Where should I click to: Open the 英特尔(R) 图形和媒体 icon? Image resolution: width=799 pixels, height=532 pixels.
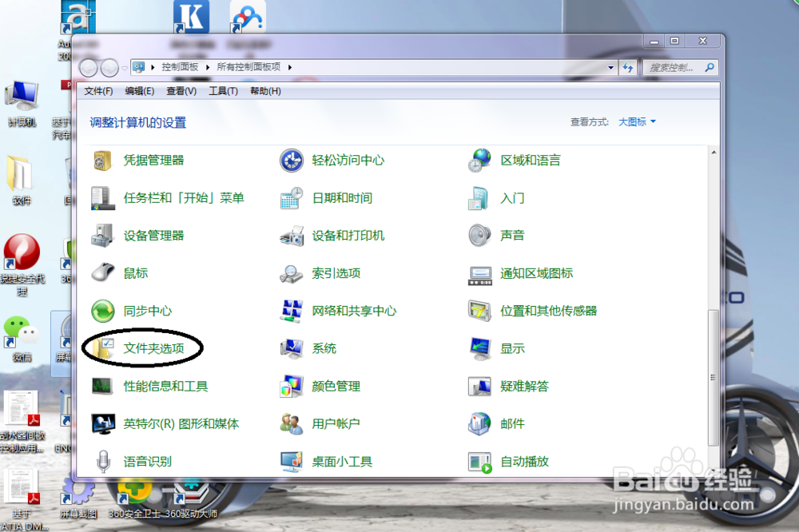pyautogui.click(x=103, y=424)
